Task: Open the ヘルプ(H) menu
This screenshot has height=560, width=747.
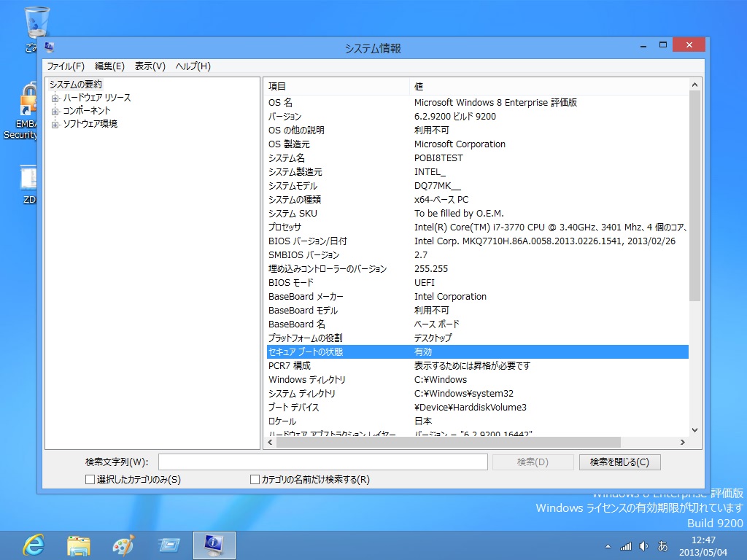Action: pyautogui.click(x=193, y=66)
